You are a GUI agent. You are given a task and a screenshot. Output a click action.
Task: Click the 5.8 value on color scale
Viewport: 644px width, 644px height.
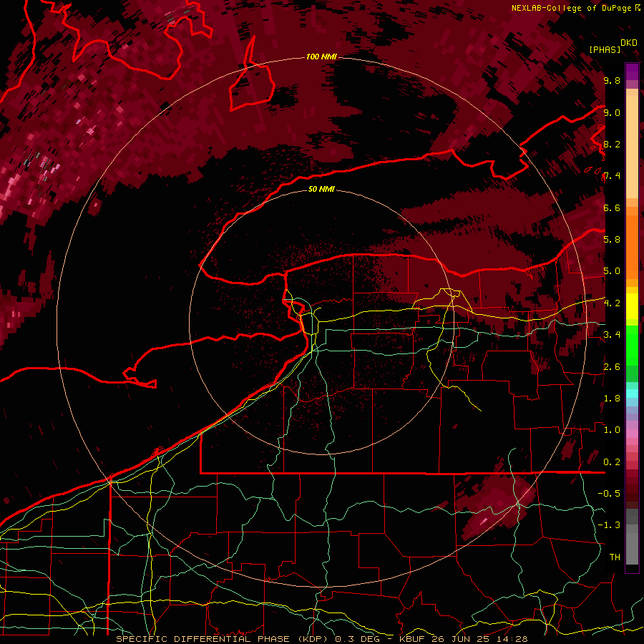(612, 239)
